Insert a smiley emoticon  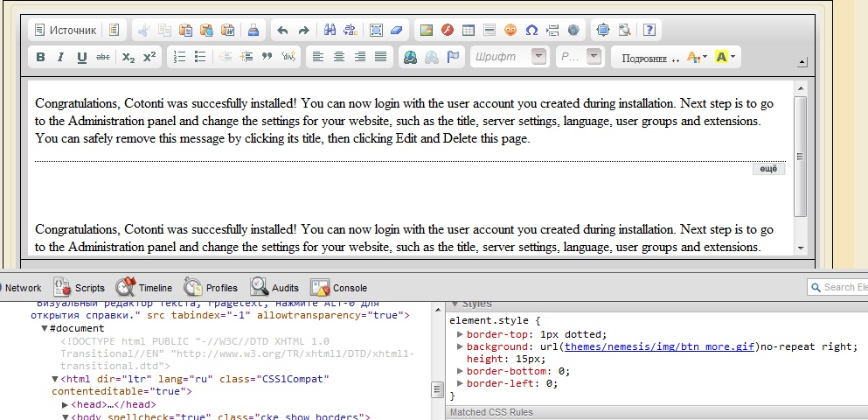pyautogui.click(x=510, y=30)
